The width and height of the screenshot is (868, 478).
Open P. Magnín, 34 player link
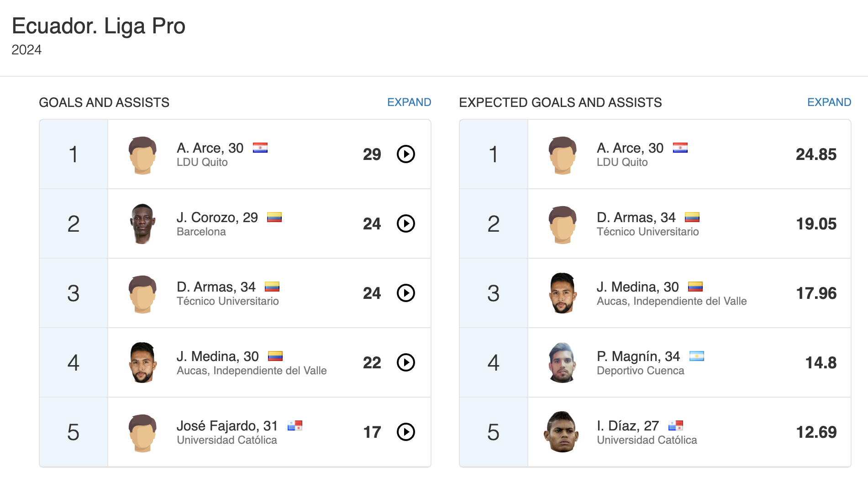point(638,356)
